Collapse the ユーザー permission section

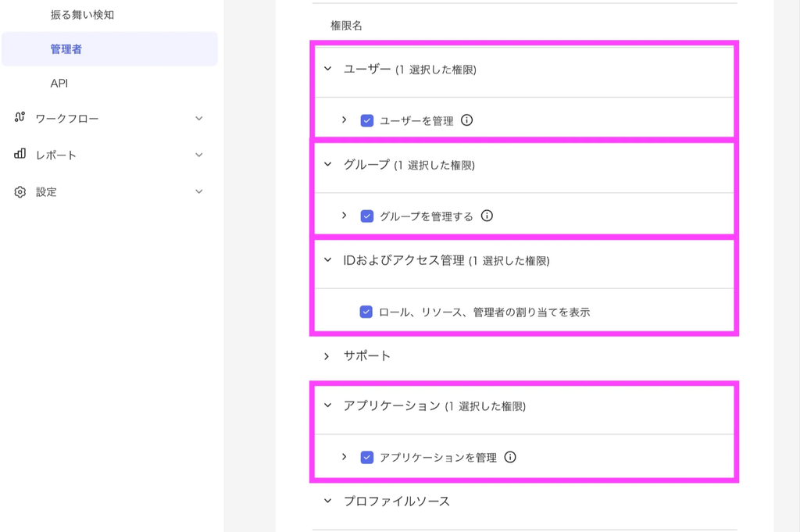click(x=328, y=69)
